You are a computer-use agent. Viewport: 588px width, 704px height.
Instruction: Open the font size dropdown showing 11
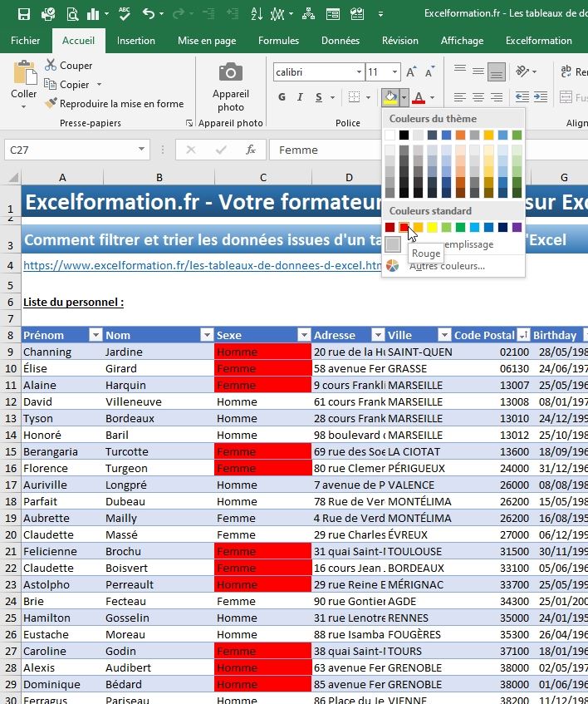tap(394, 71)
